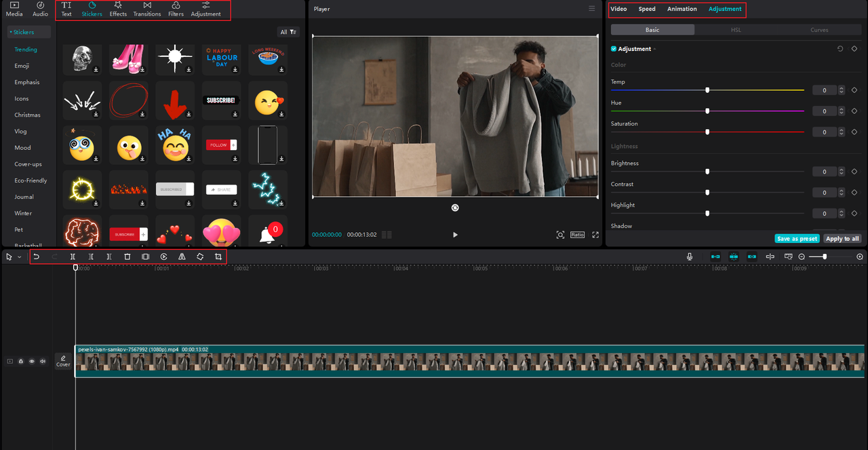Undo the last action in timeline toolbar
This screenshot has width=868, height=450.
click(37, 257)
